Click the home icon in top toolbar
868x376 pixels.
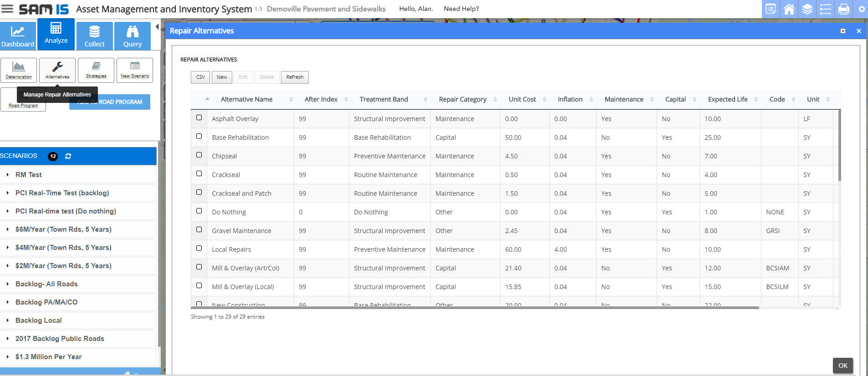click(x=789, y=9)
